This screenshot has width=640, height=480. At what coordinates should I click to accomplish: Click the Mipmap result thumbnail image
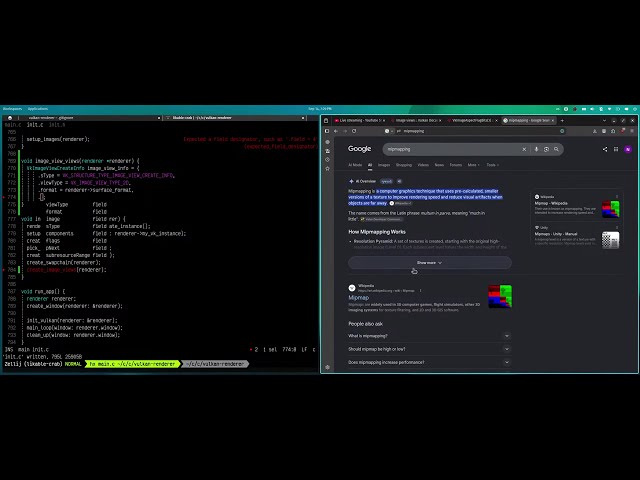point(500,296)
